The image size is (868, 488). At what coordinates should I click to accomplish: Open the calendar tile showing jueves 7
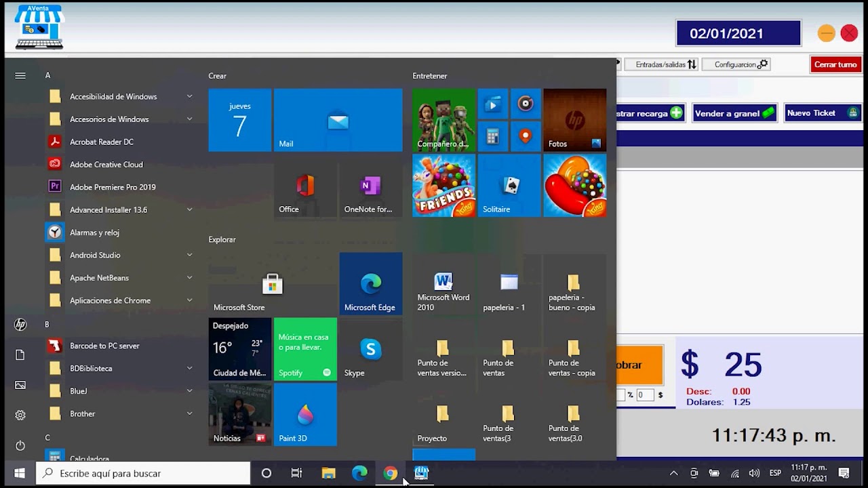239,120
